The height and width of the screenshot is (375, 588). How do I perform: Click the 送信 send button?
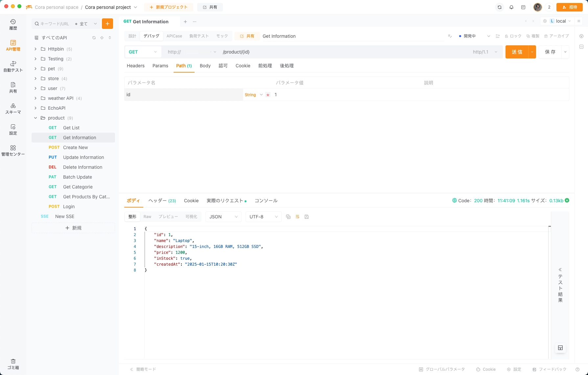pos(517,52)
